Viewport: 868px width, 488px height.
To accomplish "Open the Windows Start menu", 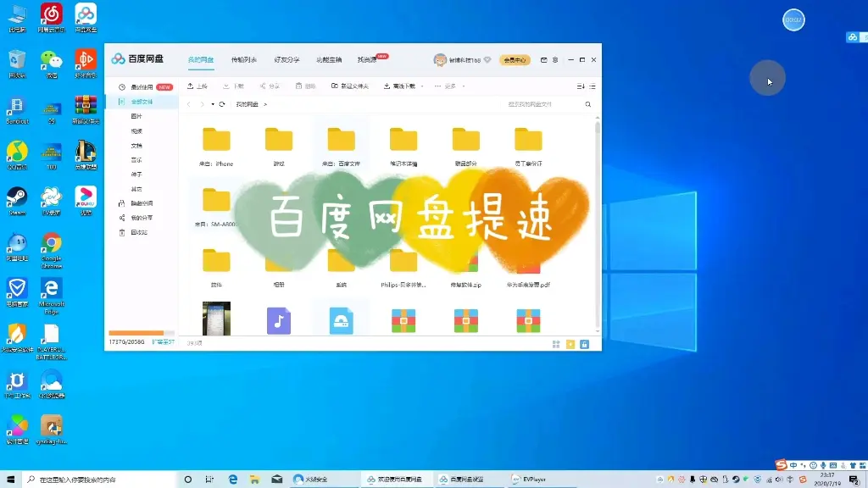I will click(11, 480).
